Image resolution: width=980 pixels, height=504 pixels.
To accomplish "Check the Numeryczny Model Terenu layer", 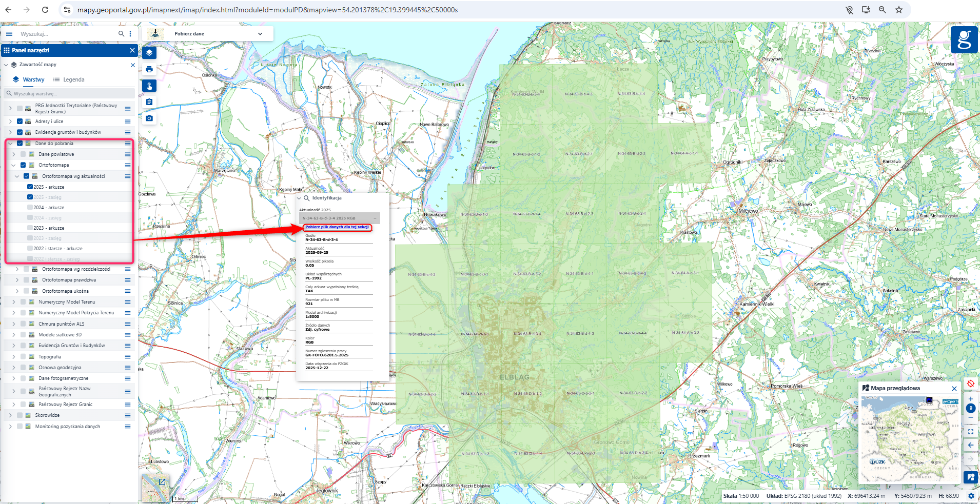I will point(23,302).
